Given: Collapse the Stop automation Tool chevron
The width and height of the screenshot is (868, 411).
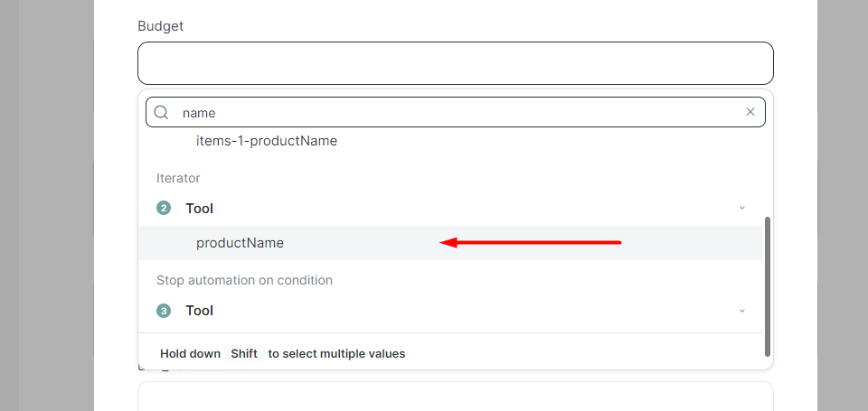Looking at the screenshot, I should 742,311.
